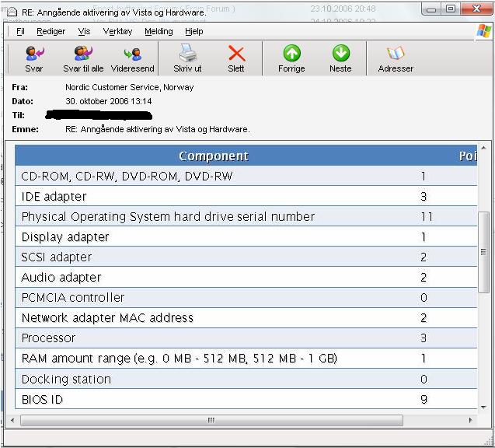This screenshot has width=495, height=448.
Task: Forward the message with Videresend
Action: click(133, 59)
